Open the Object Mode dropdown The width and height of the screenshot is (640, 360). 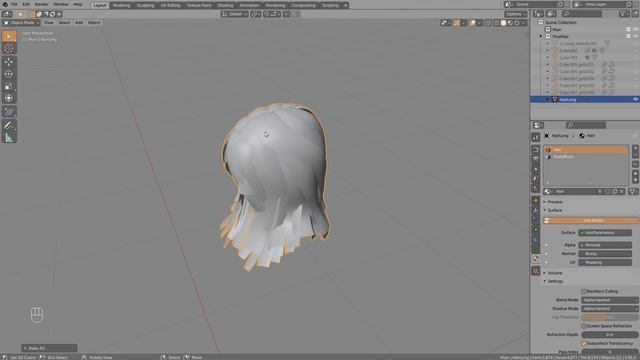tap(21, 23)
